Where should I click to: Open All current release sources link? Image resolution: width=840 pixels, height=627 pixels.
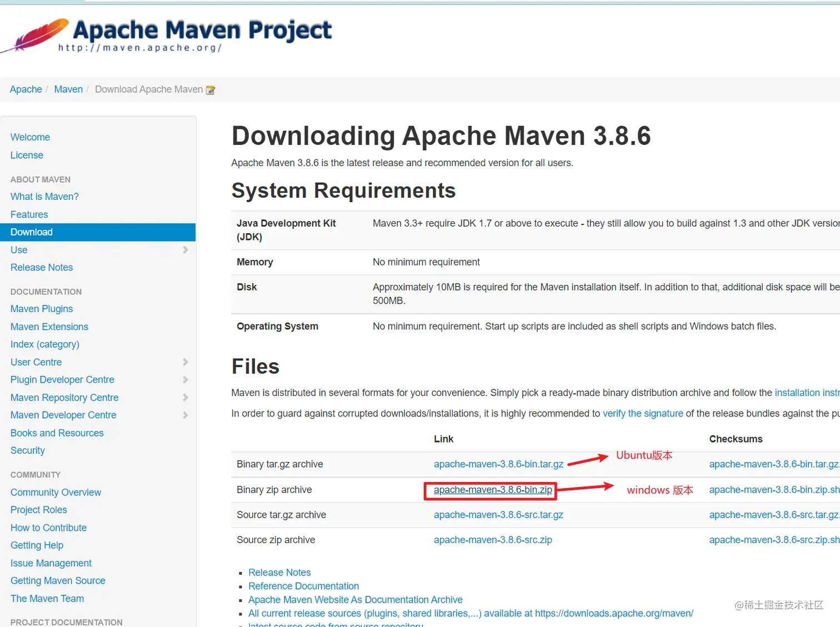pos(471,613)
